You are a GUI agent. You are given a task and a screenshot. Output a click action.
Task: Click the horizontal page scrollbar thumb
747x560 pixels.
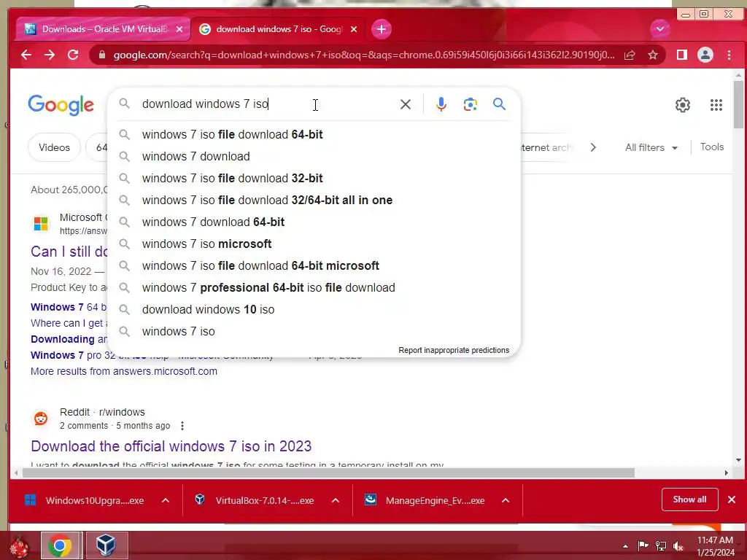point(328,472)
